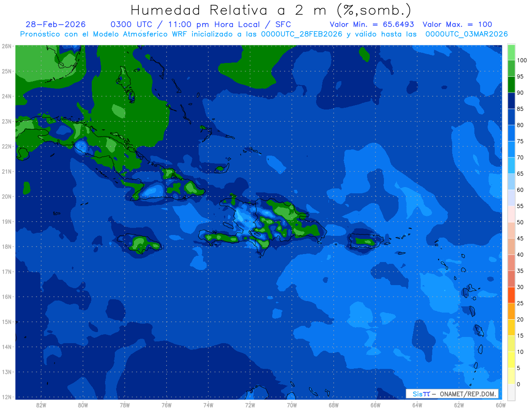Click the legend value label '50'
This screenshot has height=411, width=532.
[x=520, y=222]
